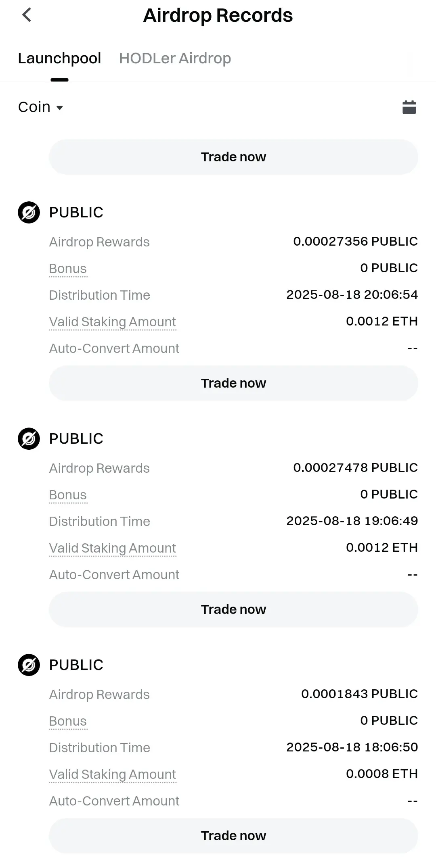
Task: Tap Valid Staking Amount in 20:06:54 record
Action: pyautogui.click(x=112, y=322)
